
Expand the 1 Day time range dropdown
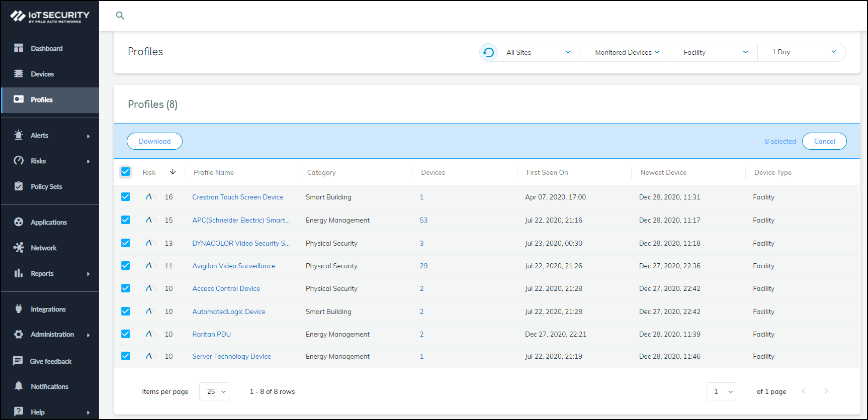coord(803,52)
